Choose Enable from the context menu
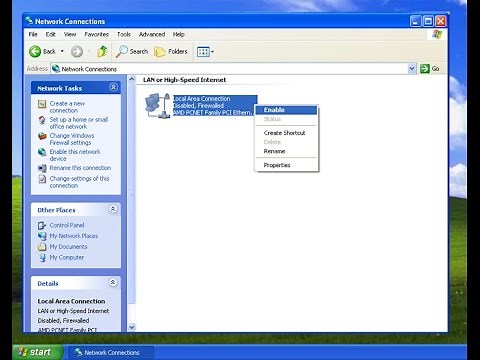480x360 pixels. click(x=286, y=110)
